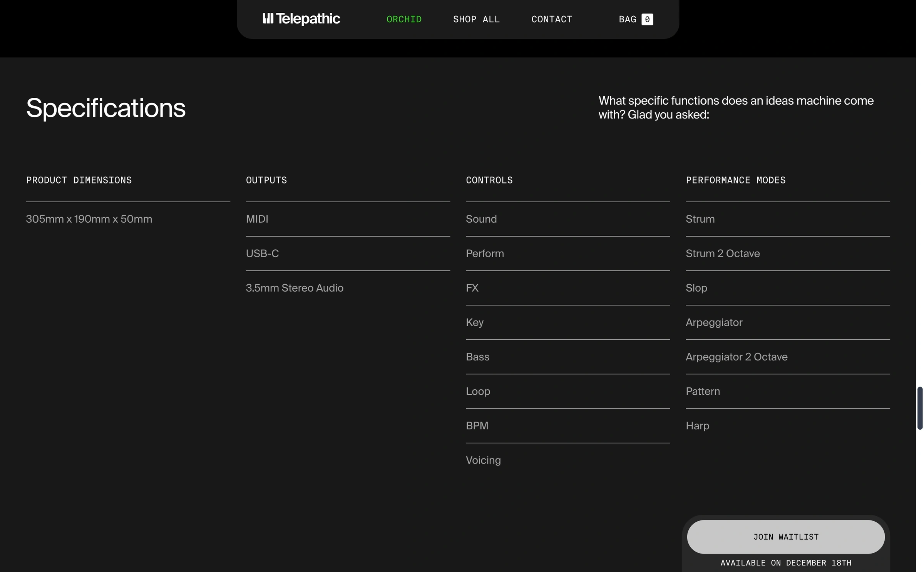Select the Arpeggiator 2 Octave mode
This screenshot has height=572, width=924.
point(736,357)
